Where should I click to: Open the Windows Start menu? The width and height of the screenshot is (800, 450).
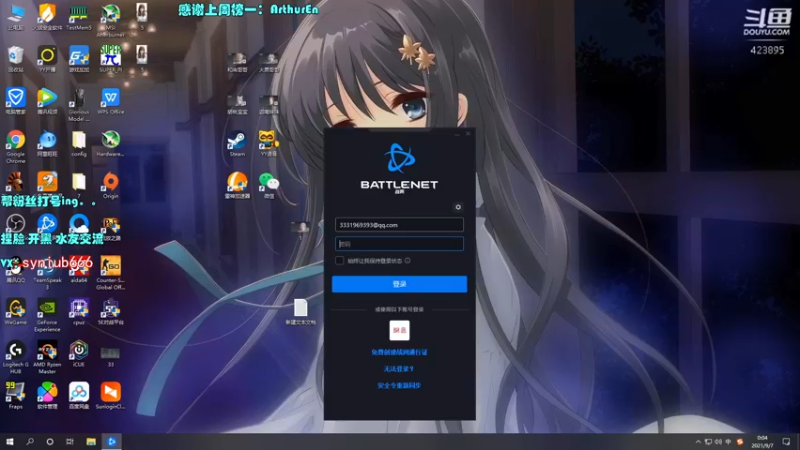click(10, 441)
